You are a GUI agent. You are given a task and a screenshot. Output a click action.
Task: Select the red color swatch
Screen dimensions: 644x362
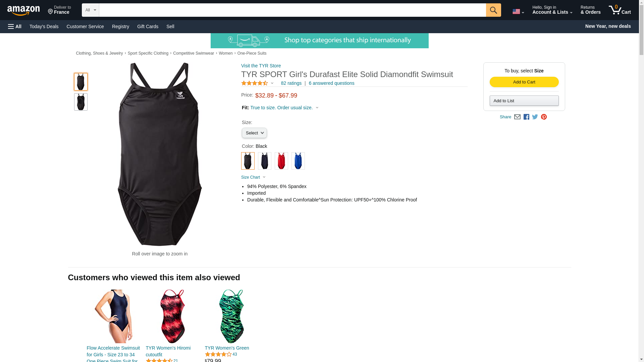tap(281, 161)
